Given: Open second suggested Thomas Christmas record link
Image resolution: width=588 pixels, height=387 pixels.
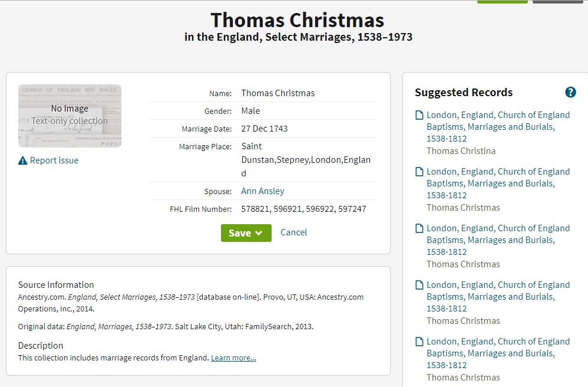Looking at the screenshot, I should pos(498,183).
